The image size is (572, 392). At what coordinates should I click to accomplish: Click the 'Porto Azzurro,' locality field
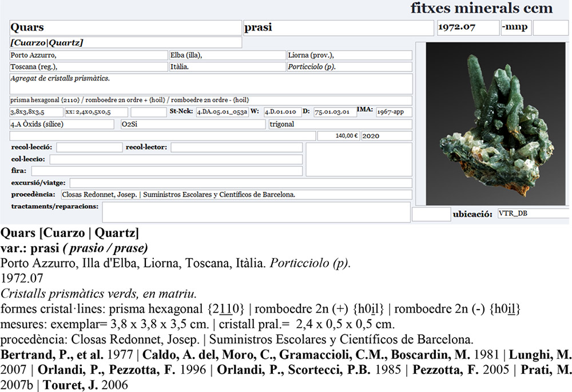pyautogui.click(x=89, y=55)
